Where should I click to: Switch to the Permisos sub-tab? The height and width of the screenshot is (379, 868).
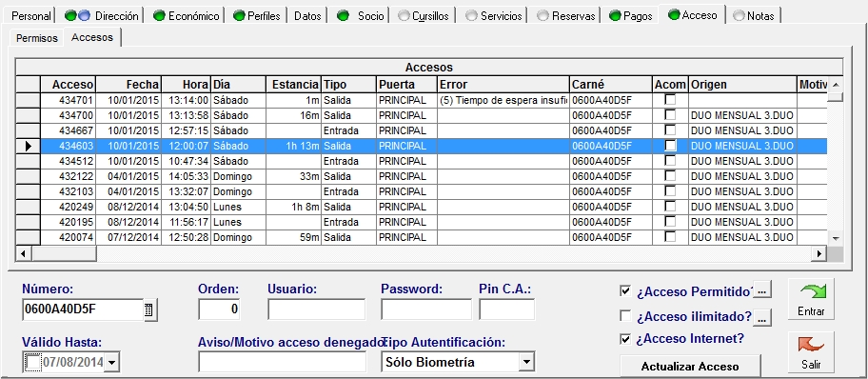pyautogui.click(x=36, y=38)
